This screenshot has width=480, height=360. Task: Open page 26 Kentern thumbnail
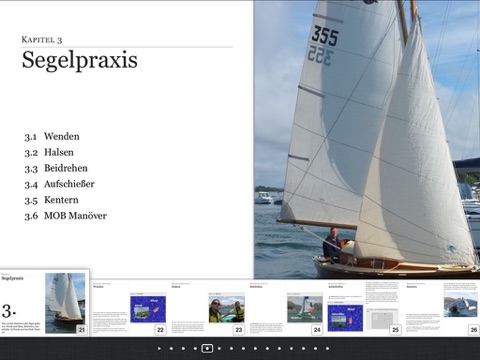click(443, 308)
